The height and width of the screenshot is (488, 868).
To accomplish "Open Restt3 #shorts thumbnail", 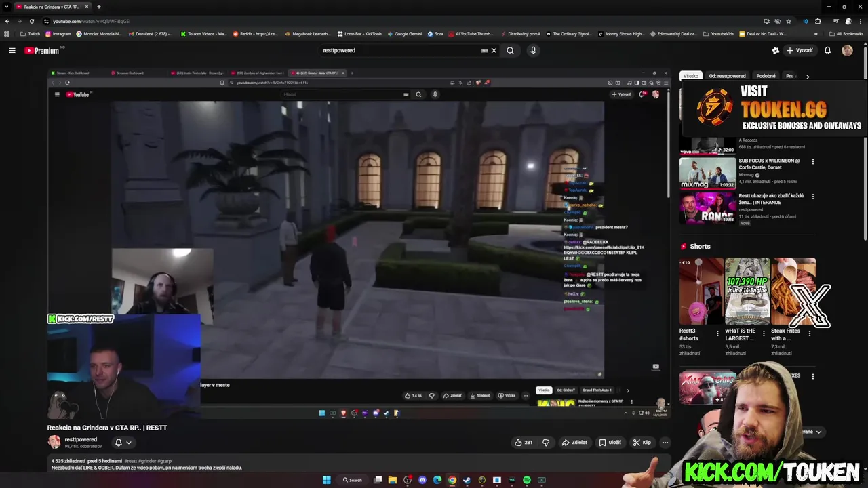I will (x=701, y=291).
